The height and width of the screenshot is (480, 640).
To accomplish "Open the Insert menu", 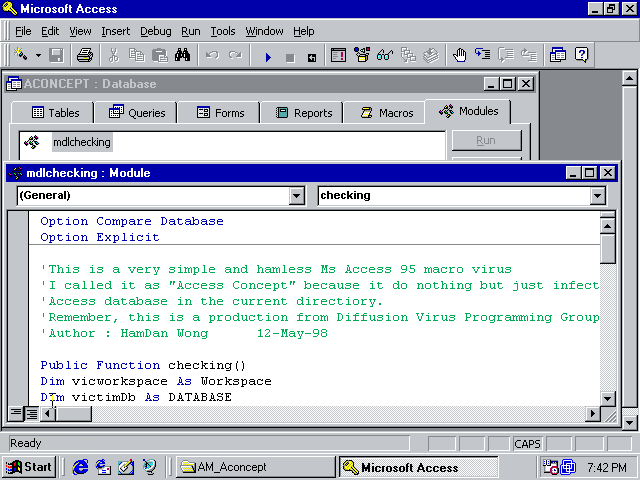I will click(116, 31).
